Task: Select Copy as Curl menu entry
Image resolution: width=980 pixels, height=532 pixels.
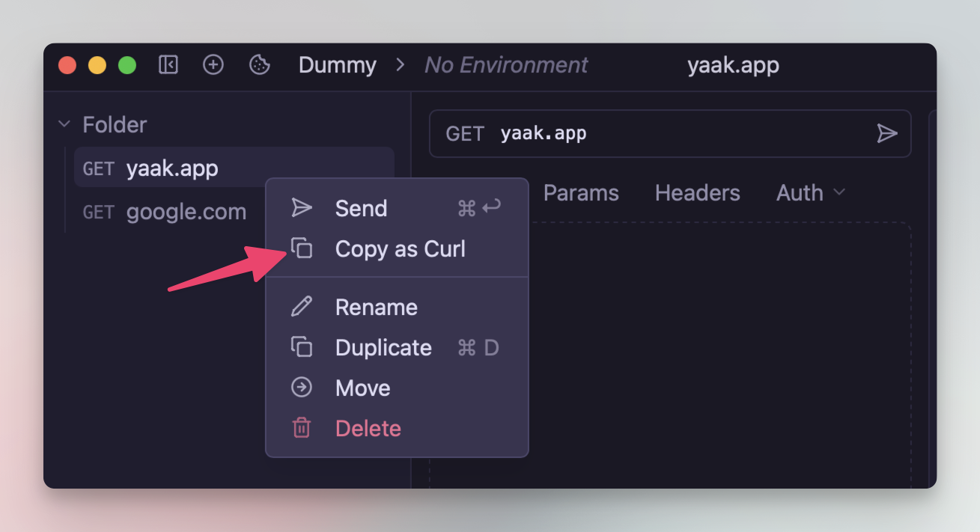Action: click(x=400, y=248)
